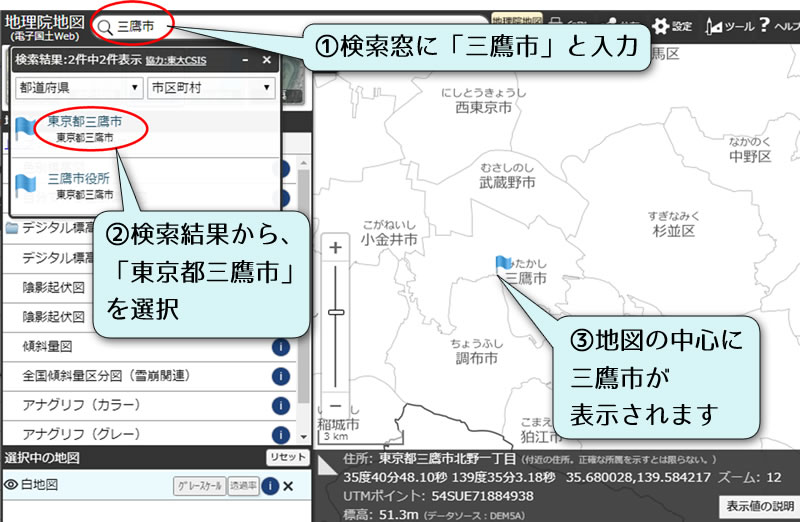Click the 調布市 map label
This screenshot has height=522, width=800.
477,358
